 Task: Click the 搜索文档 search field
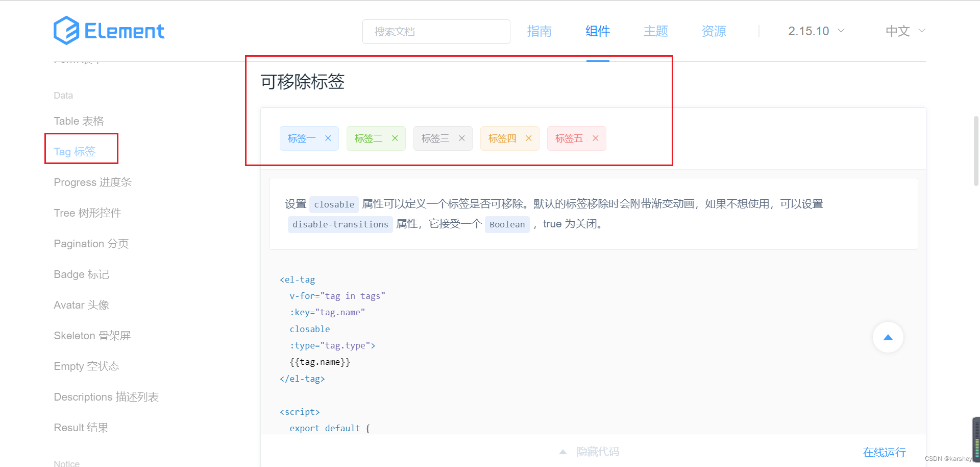pos(436,31)
